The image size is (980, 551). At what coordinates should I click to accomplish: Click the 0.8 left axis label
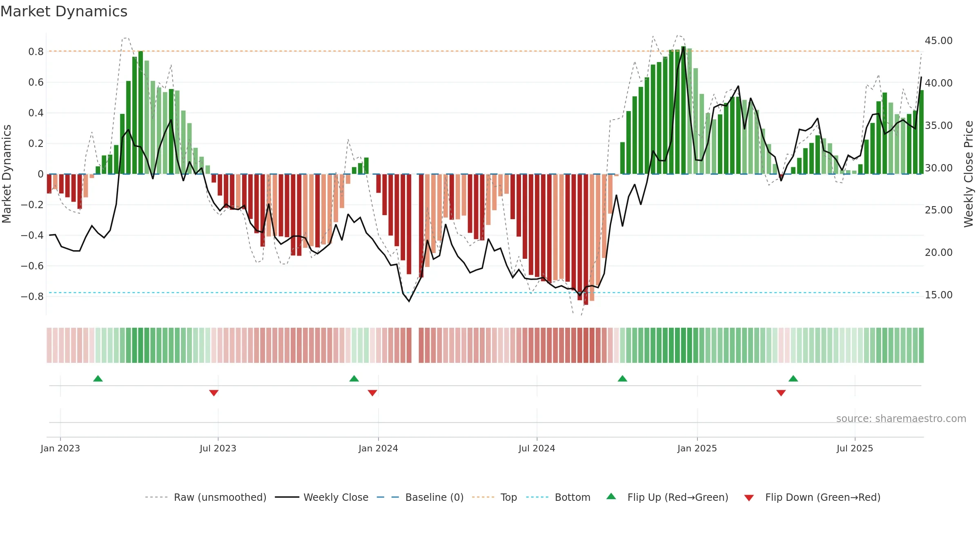(36, 52)
